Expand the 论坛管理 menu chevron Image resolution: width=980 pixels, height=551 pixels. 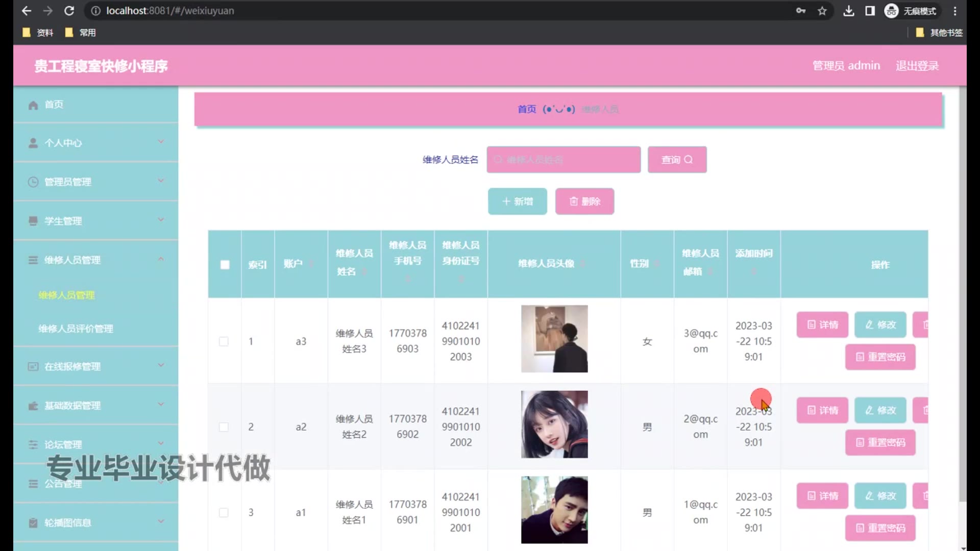(161, 443)
